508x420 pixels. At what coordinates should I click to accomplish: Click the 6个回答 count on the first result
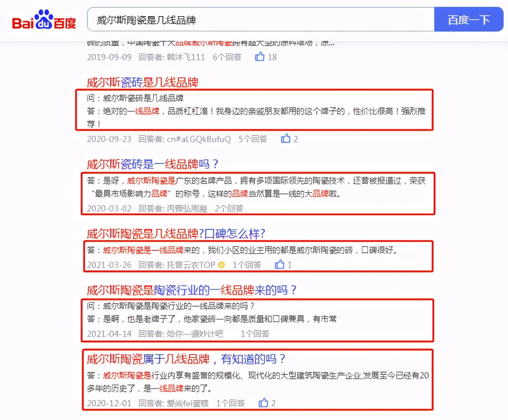[227, 57]
